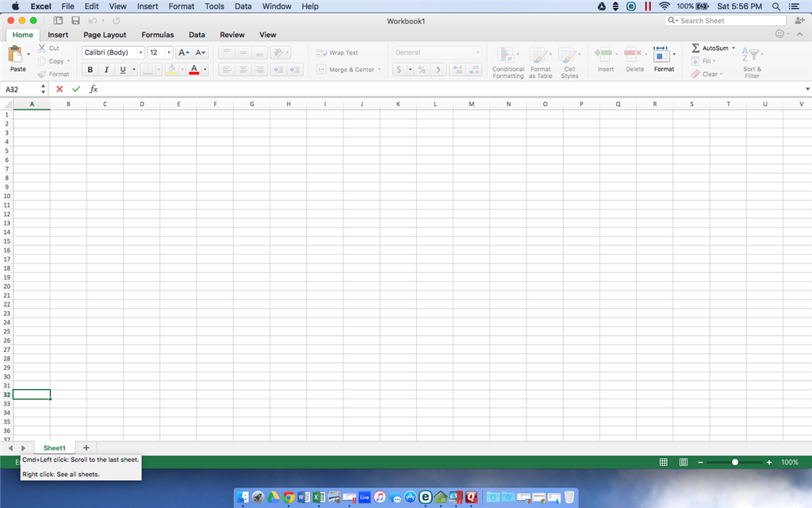This screenshot has width=812, height=508.
Task: Click the Redo arrow icon
Action: point(116,21)
